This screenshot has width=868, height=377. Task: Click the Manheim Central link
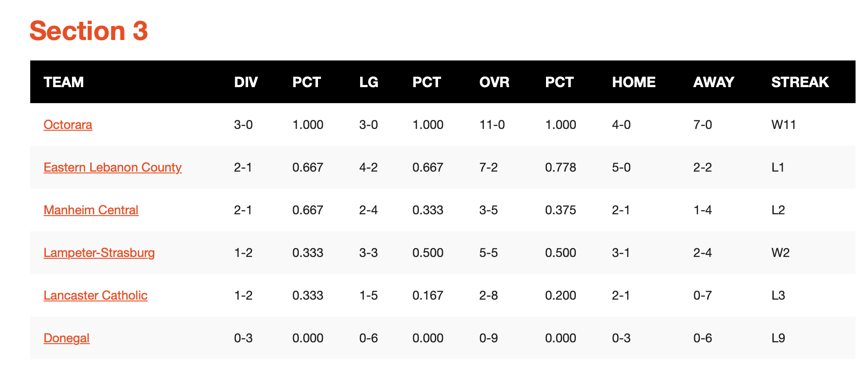(91, 210)
